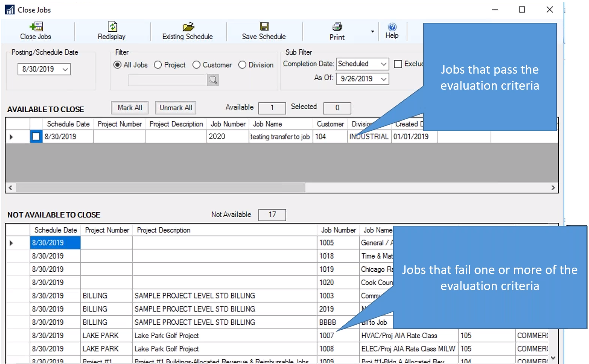Viewport: 589px width, 364px height.
Task: Click the Redisplay refresh icon
Action: pos(112,27)
